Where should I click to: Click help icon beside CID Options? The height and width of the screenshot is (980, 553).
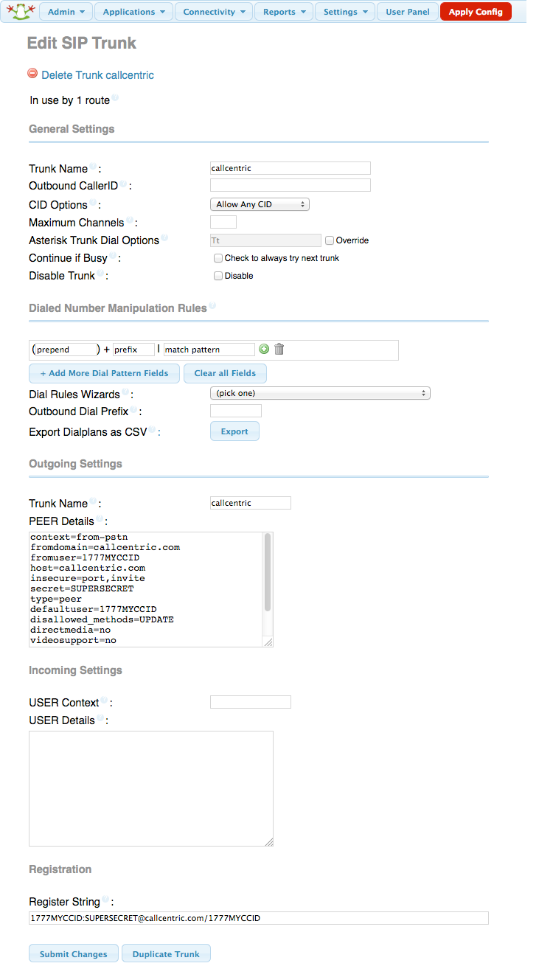point(93,204)
